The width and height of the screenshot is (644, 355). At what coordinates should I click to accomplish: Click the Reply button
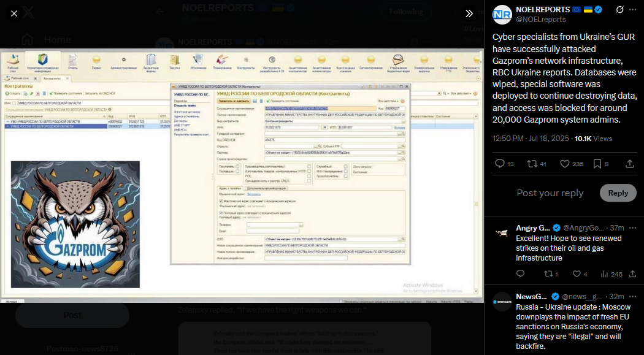click(x=618, y=193)
